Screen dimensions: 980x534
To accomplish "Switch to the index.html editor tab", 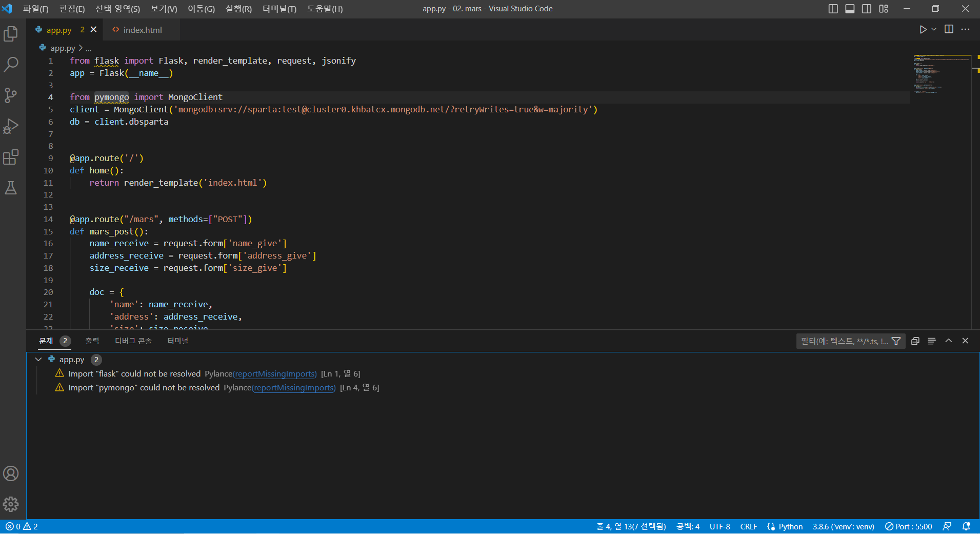I will coord(142,30).
